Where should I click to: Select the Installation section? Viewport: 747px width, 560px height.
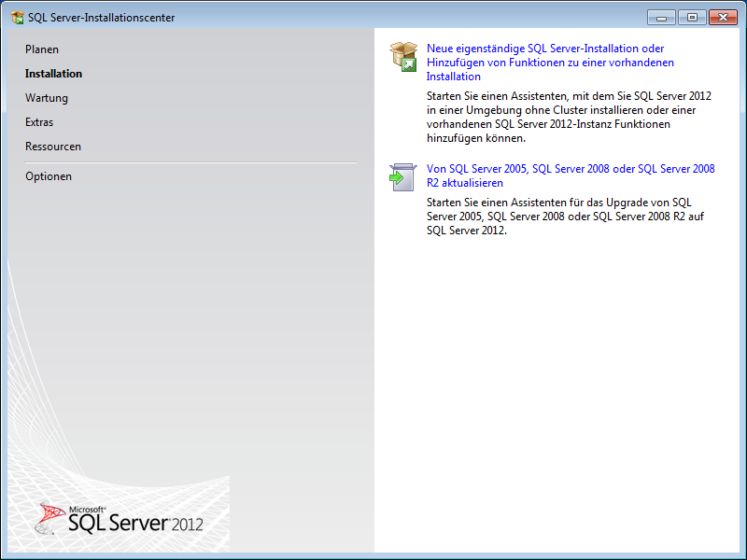[53, 74]
